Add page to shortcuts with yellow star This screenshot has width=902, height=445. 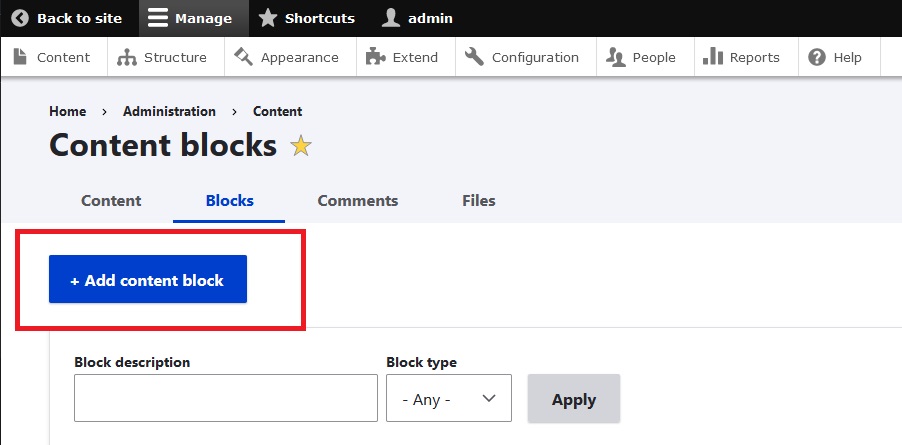301,147
